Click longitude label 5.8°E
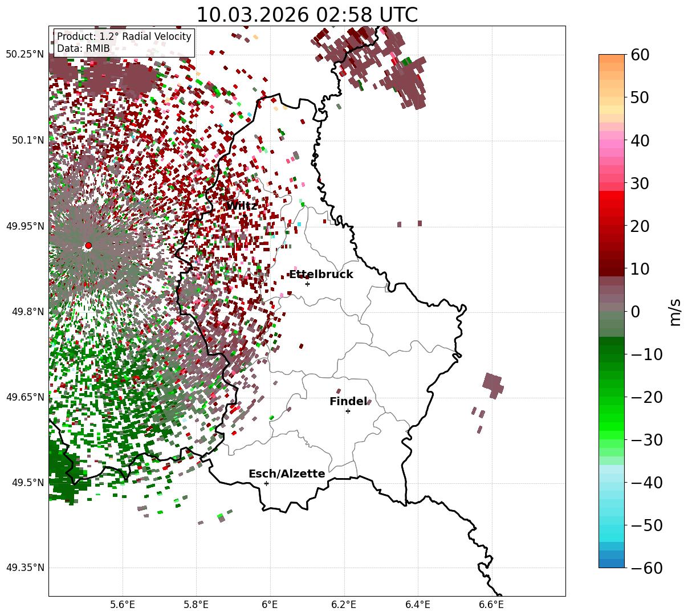 pyautogui.click(x=197, y=605)
